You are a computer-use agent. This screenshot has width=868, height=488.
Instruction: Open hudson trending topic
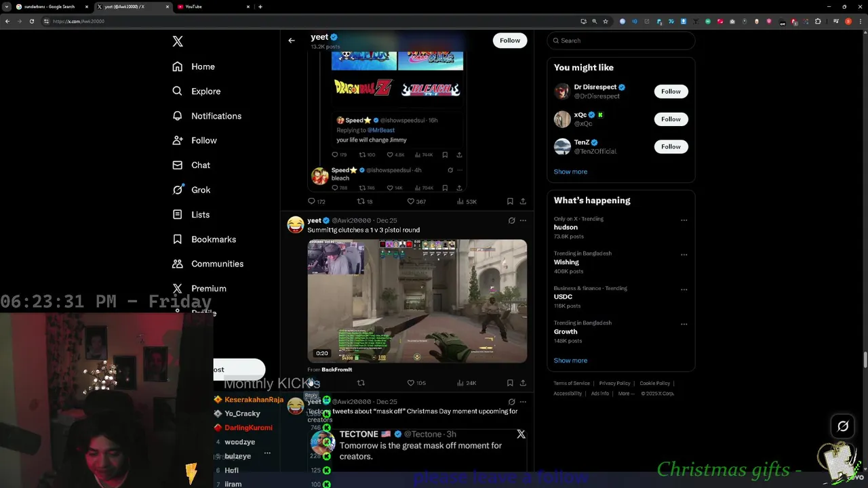(x=566, y=227)
